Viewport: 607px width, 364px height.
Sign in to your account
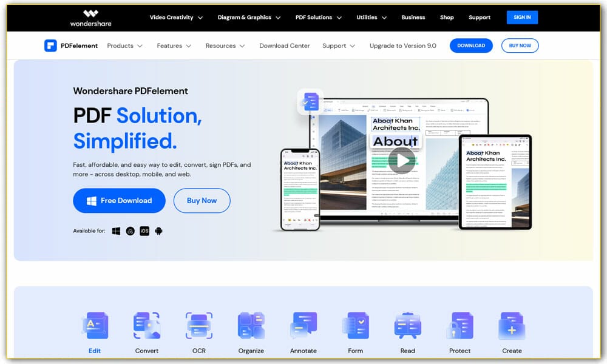pyautogui.click(x=522, y=18)
